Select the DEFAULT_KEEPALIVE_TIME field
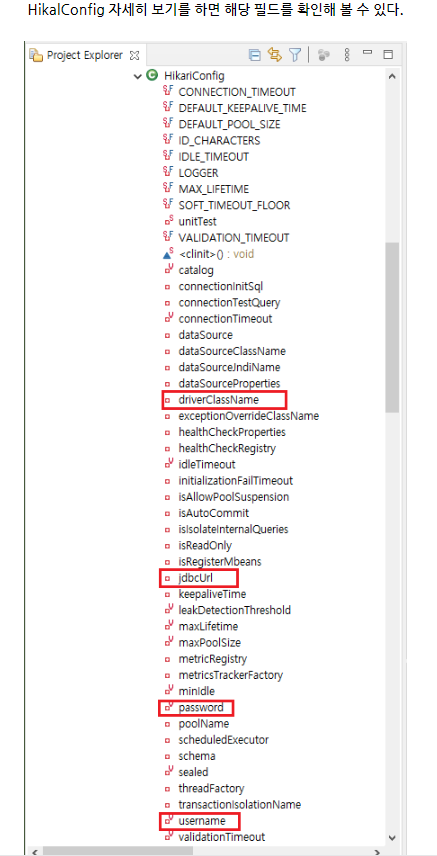437x856 pixels. pyautogui.click(x=243, y=108)
